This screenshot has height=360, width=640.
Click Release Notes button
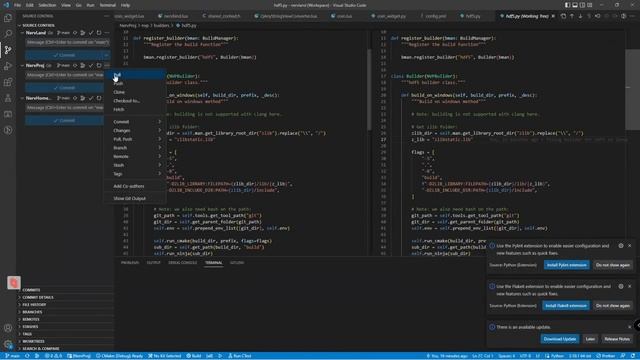tap(616, 339)
